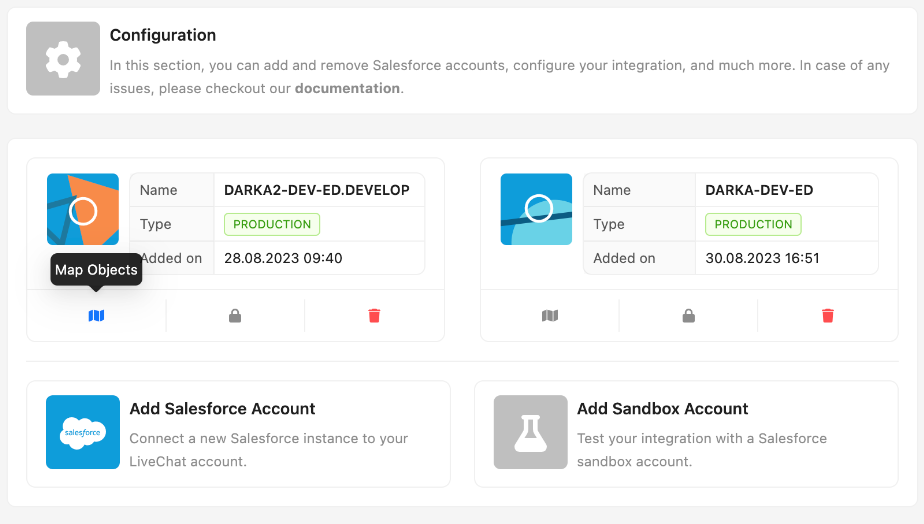924x524 pixels.
Task: Click the orange DARKA2-DEV-ED.DEVELOP account thumbnail
Action: tap(83, 210)
